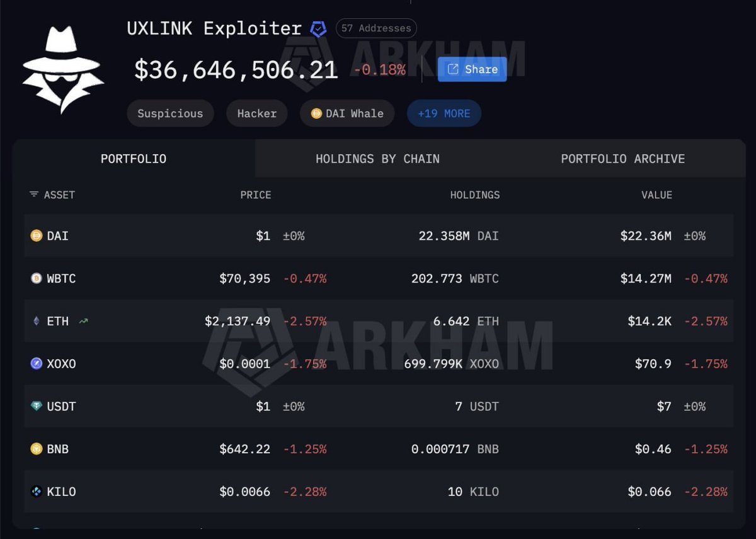Viewport: 756px width, 539px height.
Task: Expand the +19 MORE tags chip
Action: pyautogui.click(x=444, y=113)
